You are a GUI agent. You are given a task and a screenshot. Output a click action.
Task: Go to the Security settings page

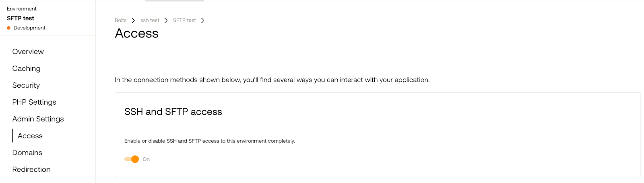[x=26, y=85]
